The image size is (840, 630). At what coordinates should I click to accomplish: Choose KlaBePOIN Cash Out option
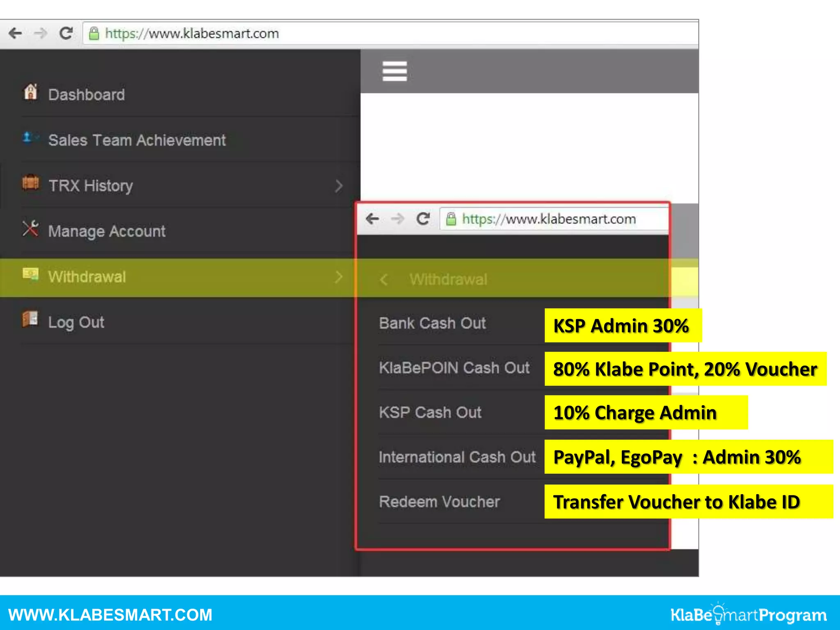[x=454, y=368]
